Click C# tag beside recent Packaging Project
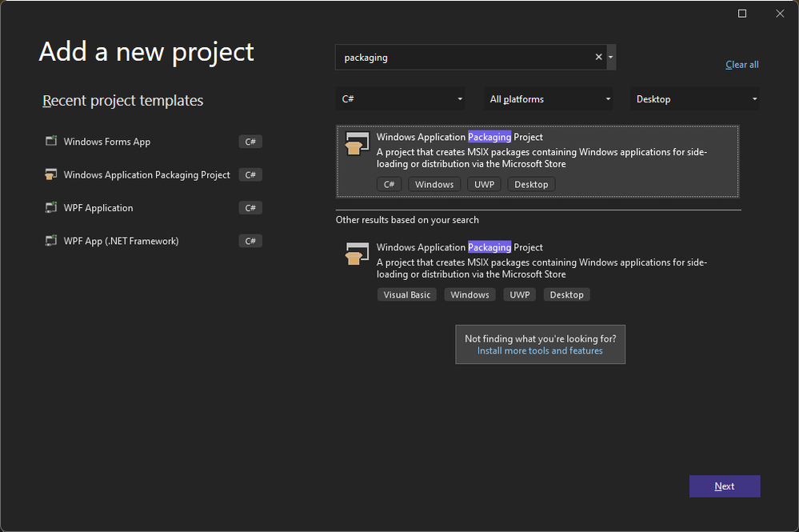The height and width of the screenshot is (532, 799). pyautogui.click(x=250, y=174)
